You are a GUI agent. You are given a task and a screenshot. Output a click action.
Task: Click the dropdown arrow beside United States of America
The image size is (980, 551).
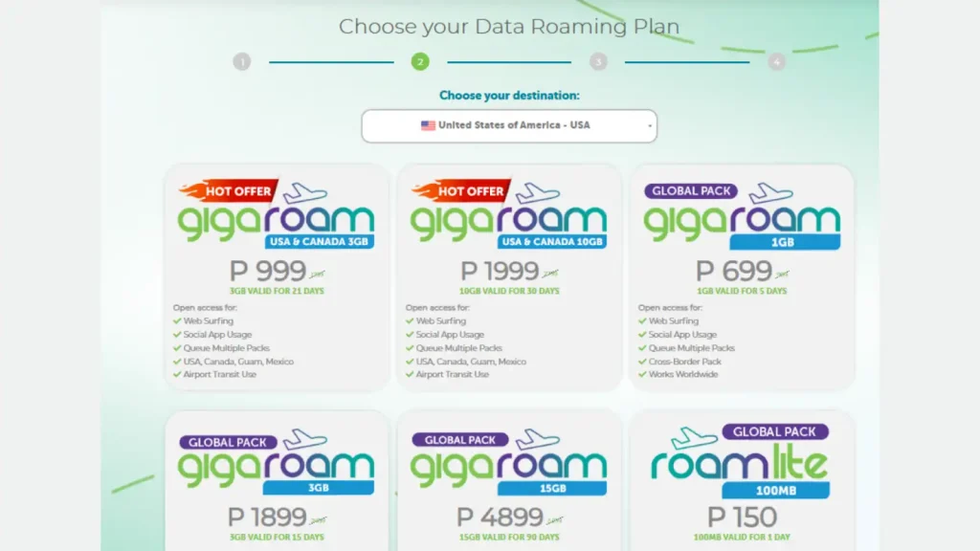[650, 125]
